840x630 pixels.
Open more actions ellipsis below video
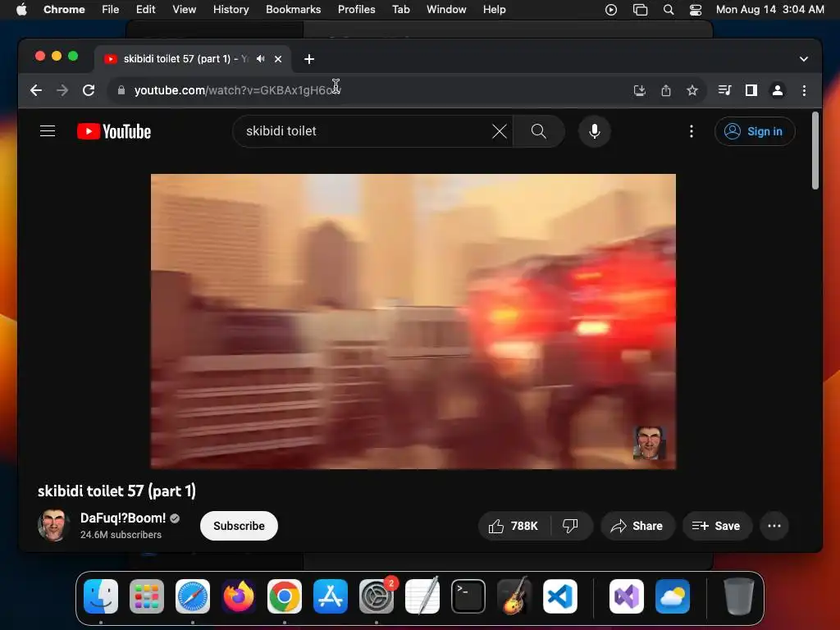pos(774,526)
